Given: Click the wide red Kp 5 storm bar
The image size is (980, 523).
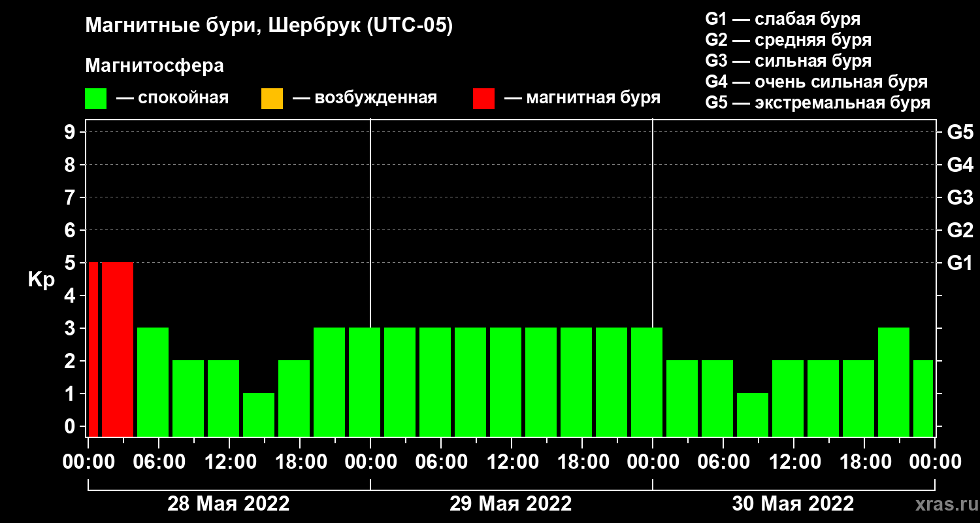Looking at the screenshot, I should point(118,349).
